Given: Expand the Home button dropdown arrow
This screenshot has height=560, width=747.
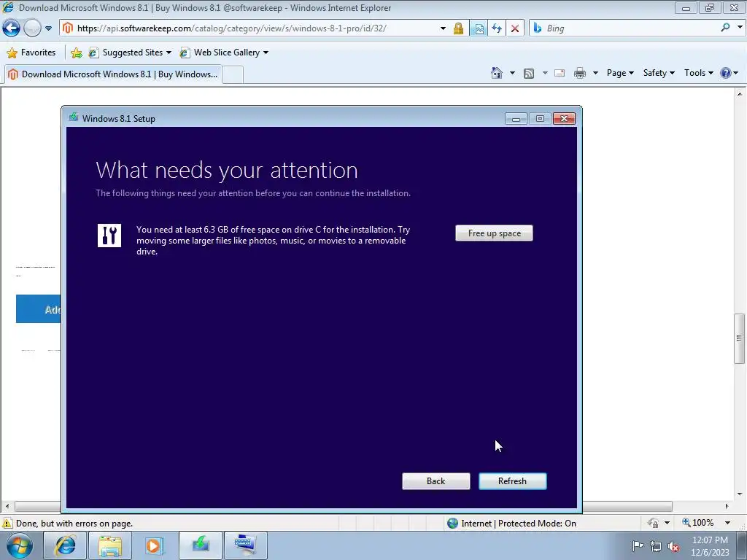Looking at the screenshot, I should coord(512,73).
